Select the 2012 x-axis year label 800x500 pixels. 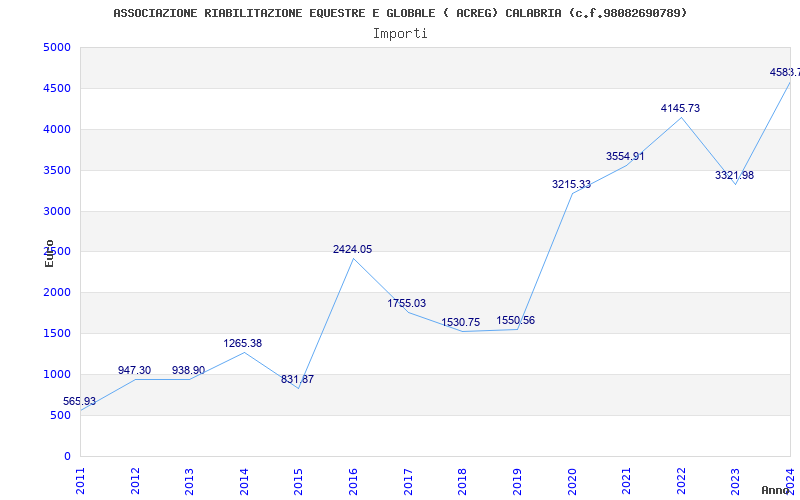click(135, 479)
